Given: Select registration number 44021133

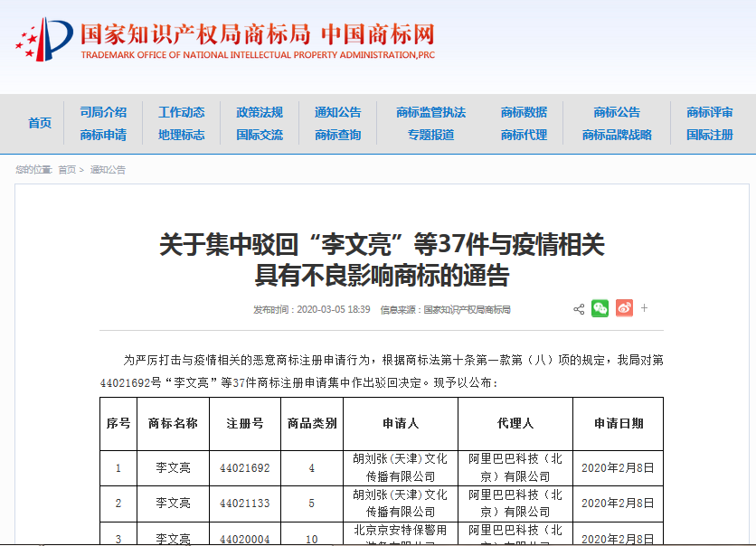Looking at the screenshot, I should click(x=245, y=504).
